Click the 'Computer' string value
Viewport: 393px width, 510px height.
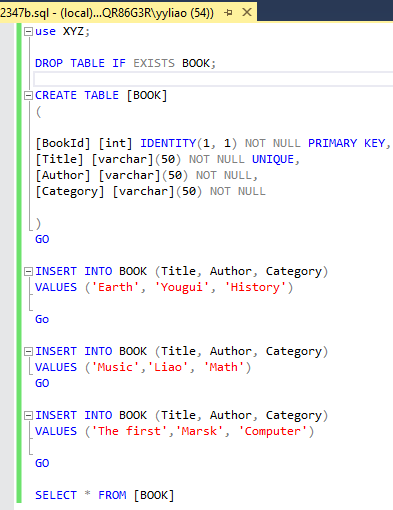(x=273, y=431)
